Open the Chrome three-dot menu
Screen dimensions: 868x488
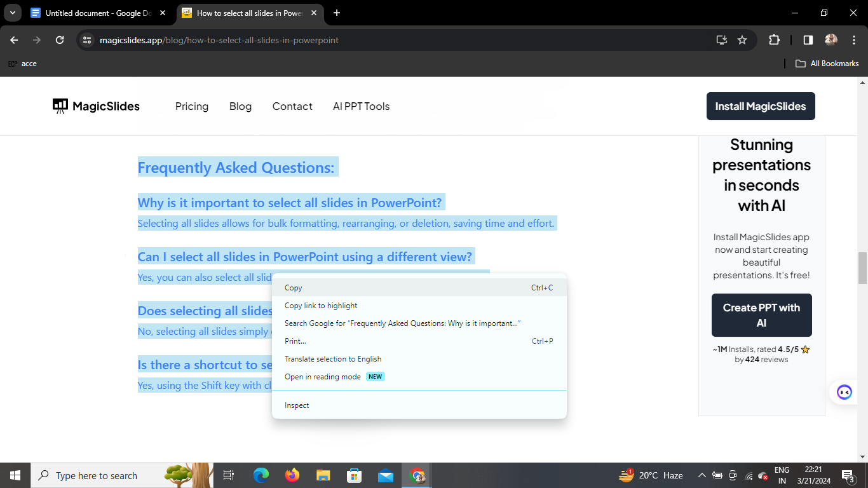(853, 40)
